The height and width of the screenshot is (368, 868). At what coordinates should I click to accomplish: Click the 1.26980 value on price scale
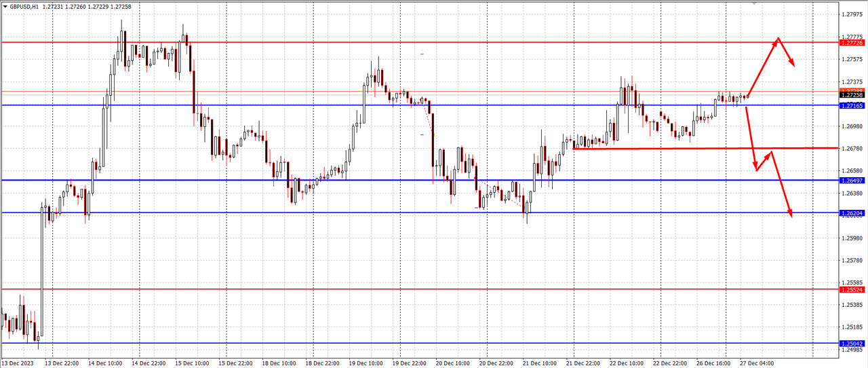coord(852,126)
